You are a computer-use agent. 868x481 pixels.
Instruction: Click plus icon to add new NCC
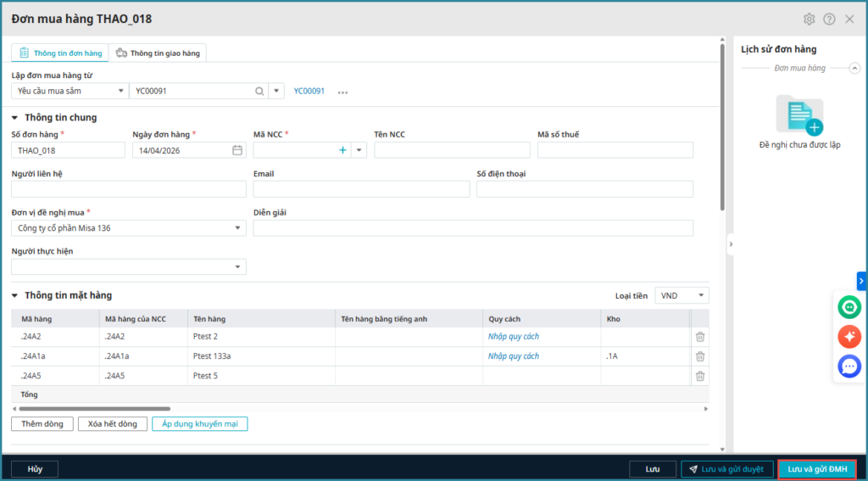342,150
